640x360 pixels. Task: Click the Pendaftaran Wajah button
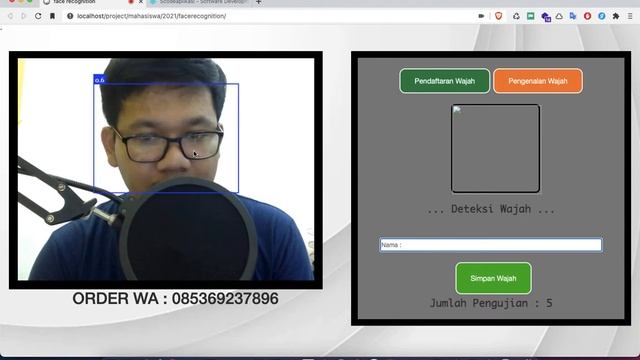[444, 81]
